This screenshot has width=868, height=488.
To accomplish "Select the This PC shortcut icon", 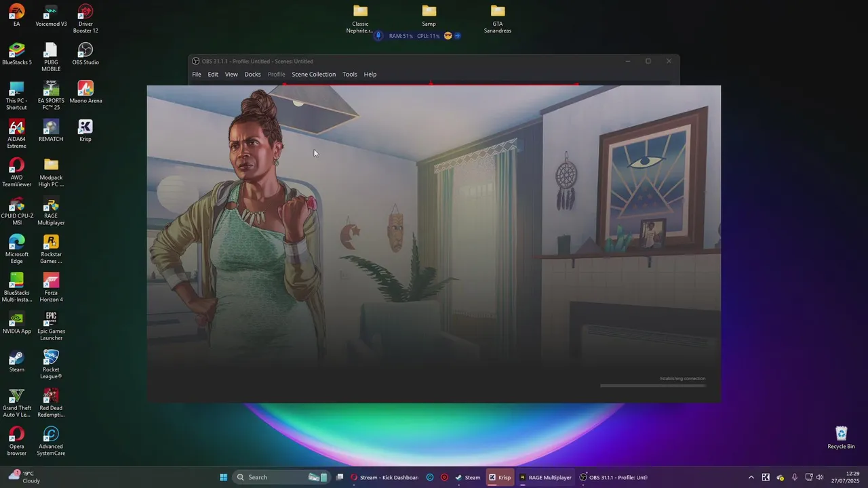I will pos(16,96).
